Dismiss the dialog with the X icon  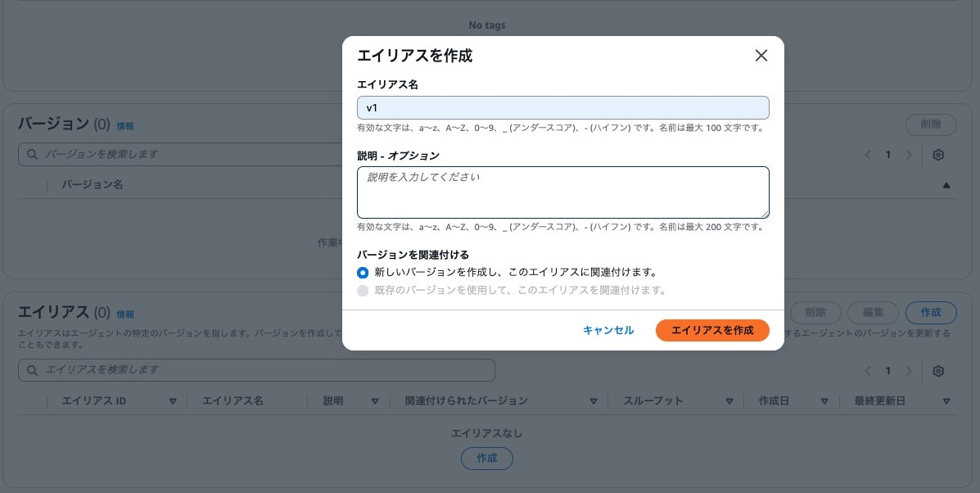(x=761, y=56)
